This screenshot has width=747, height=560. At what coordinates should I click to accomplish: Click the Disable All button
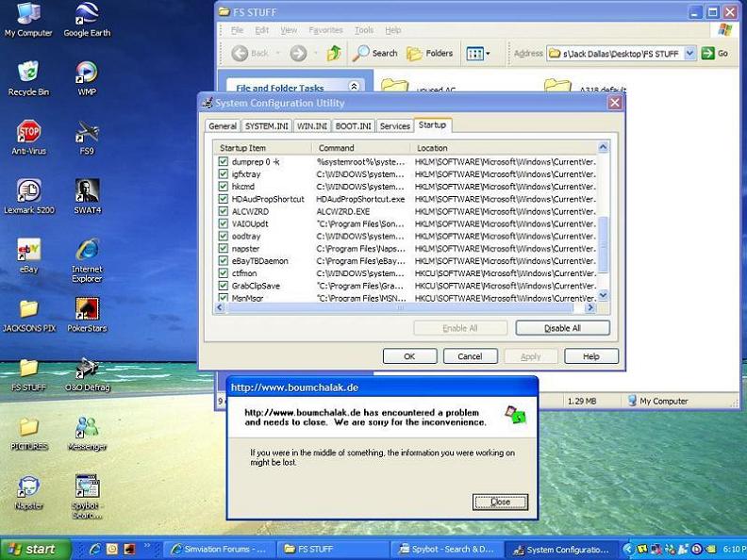(562, 328)
